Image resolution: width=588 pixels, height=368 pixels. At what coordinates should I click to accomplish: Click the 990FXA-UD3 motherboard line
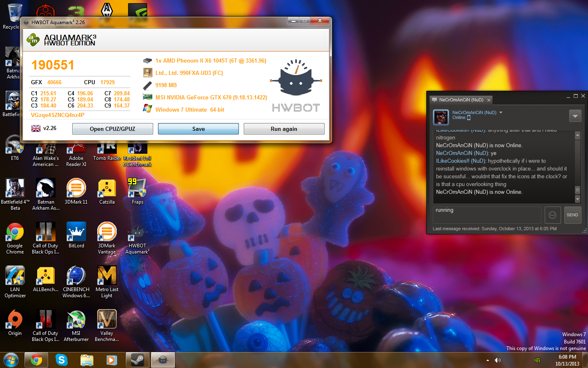click(x=189, y=73)
